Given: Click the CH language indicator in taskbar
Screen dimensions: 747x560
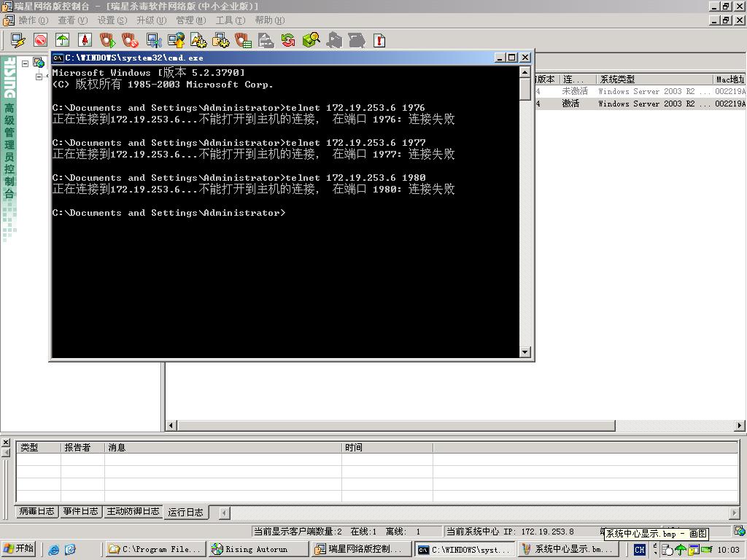Looking at the screenshot, I should click(639, 550).
